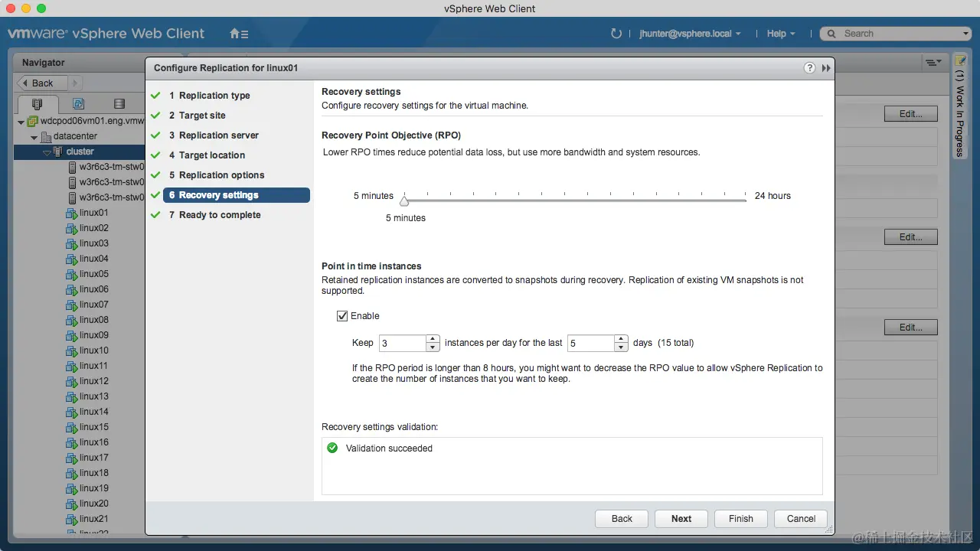Open the Help dropdown menu

point(779,33)
